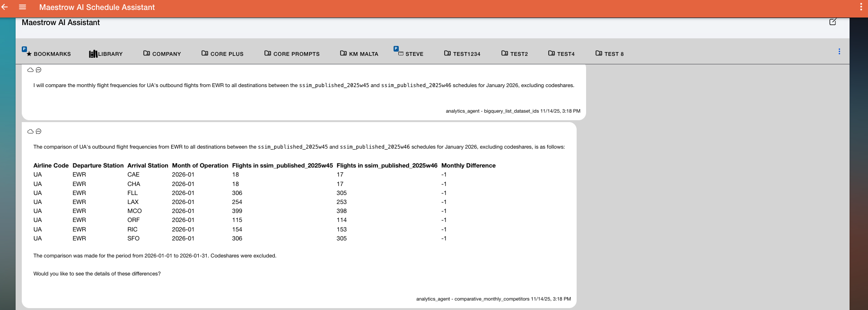Viewport: 868px width, 310px height.
Task: Click the 253 flights value for LAX
Action: coord(342,202)
